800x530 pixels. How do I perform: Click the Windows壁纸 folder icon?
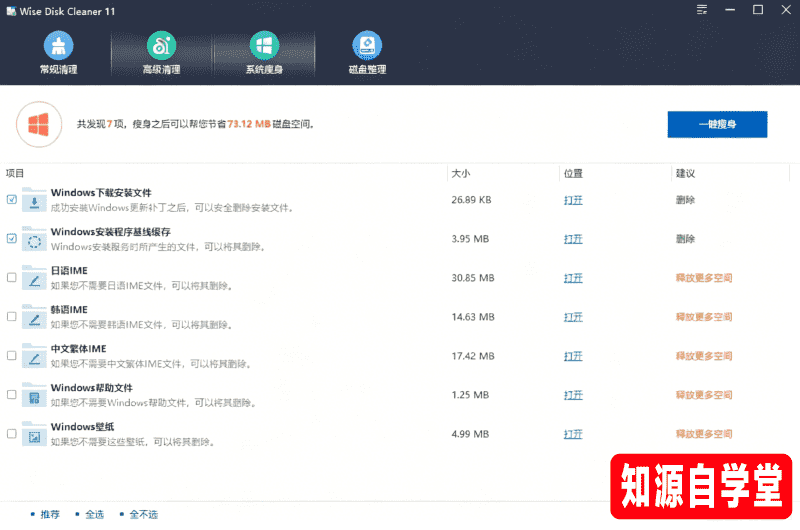coord(34,435)
